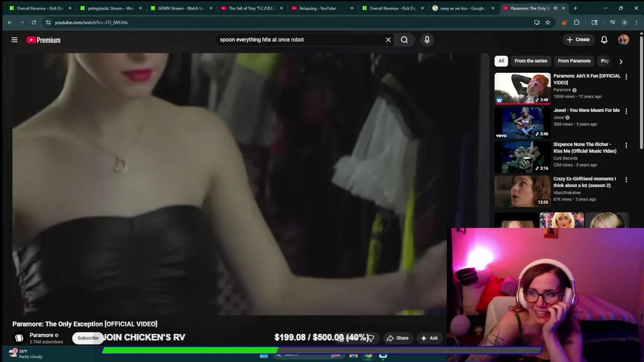Show more filter chips with right arrow

pyautogui.click(x=621, y=61)
